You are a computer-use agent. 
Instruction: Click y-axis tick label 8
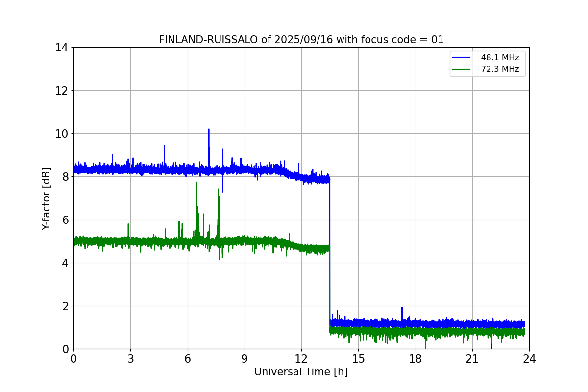click(65, 177)
